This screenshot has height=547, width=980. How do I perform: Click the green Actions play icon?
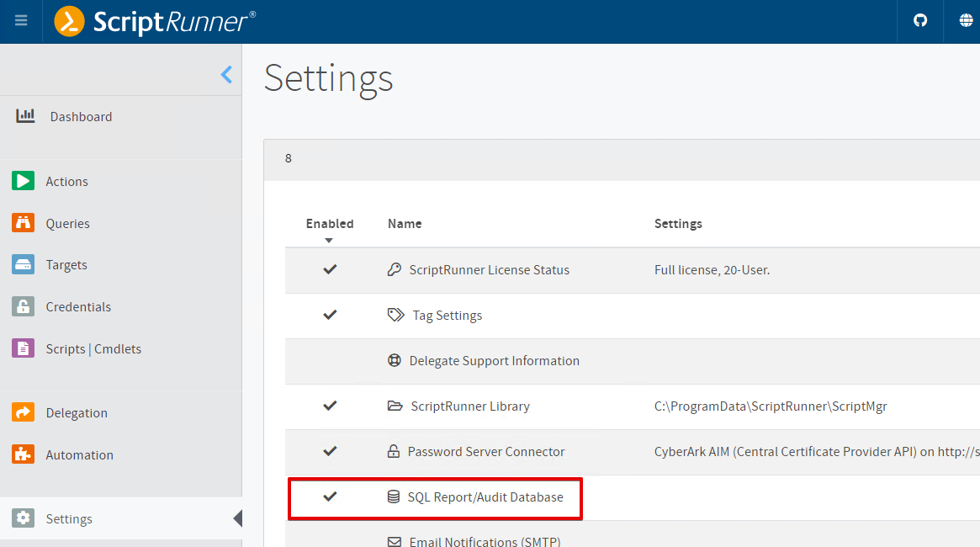(23, 181)
